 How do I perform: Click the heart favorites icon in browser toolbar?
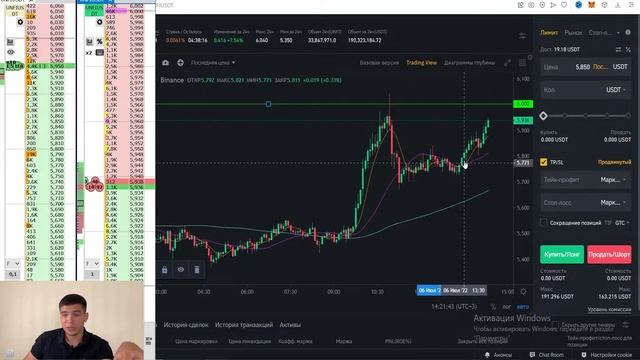tap(564, 5)
